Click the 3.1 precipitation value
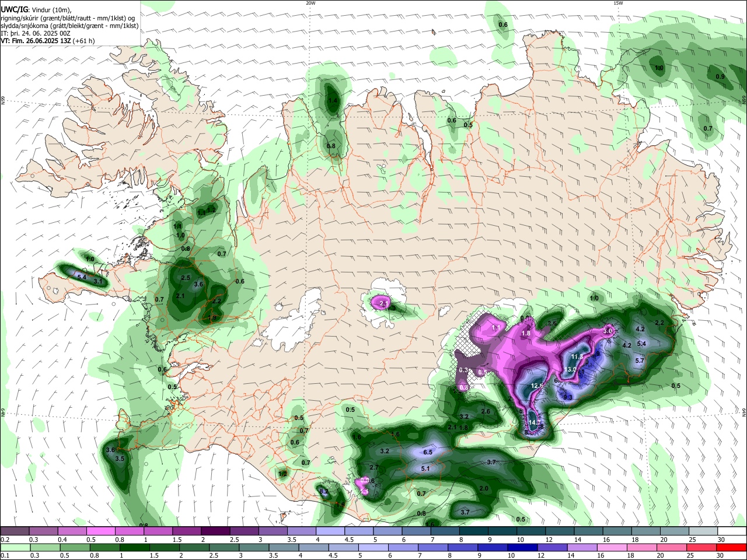747x560 pixels. pos(98,282)
